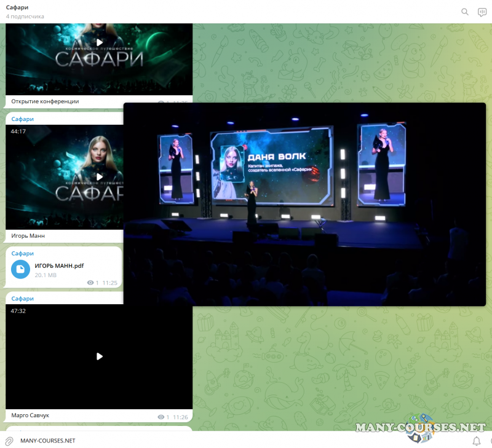This screenshot has height=448, width=492.
Task: Play the Игорь Манн video
Action: coord(99,177)
